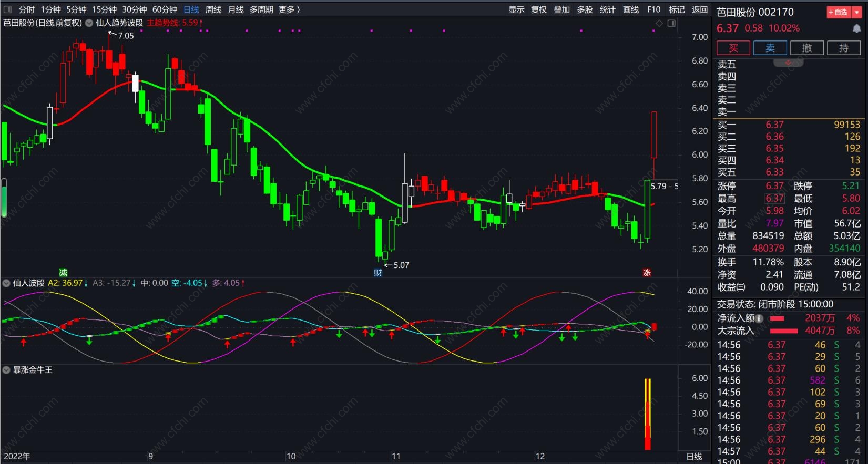Click the blue 卖 sell button
Image resolution: width=868 pixels, height=464 pixels.
click(x=770, y=48)
